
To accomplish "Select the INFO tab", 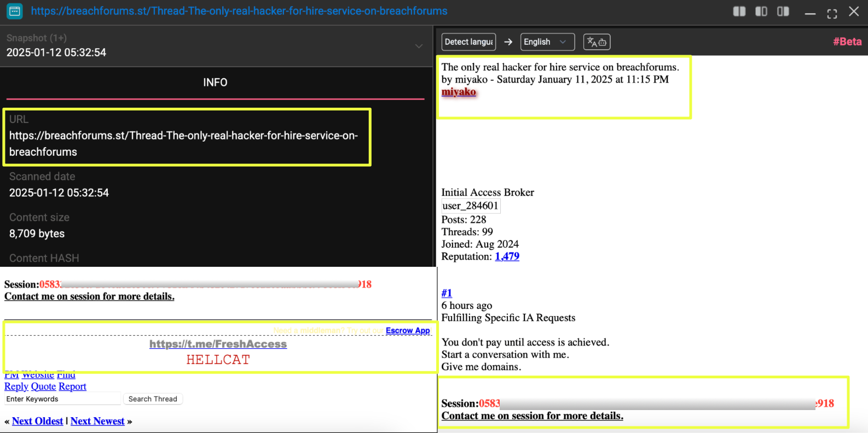I will pos(215,83).
